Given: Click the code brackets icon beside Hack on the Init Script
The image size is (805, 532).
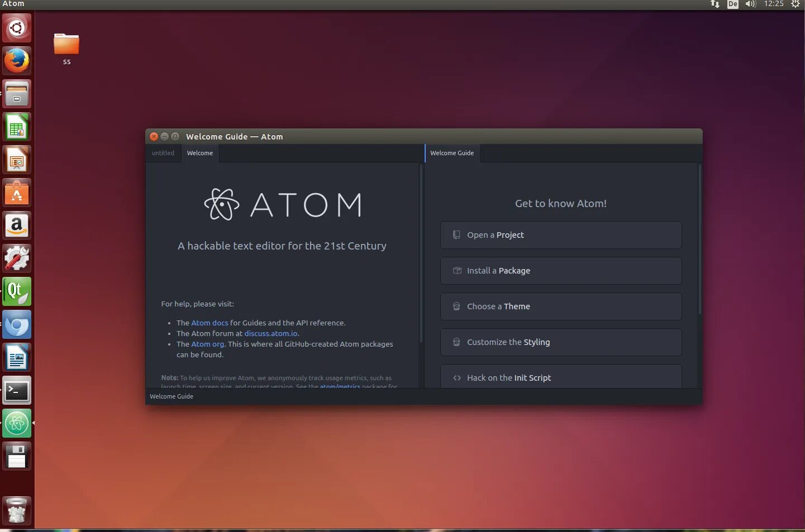Looking at the screenshot, I should 456,377.
